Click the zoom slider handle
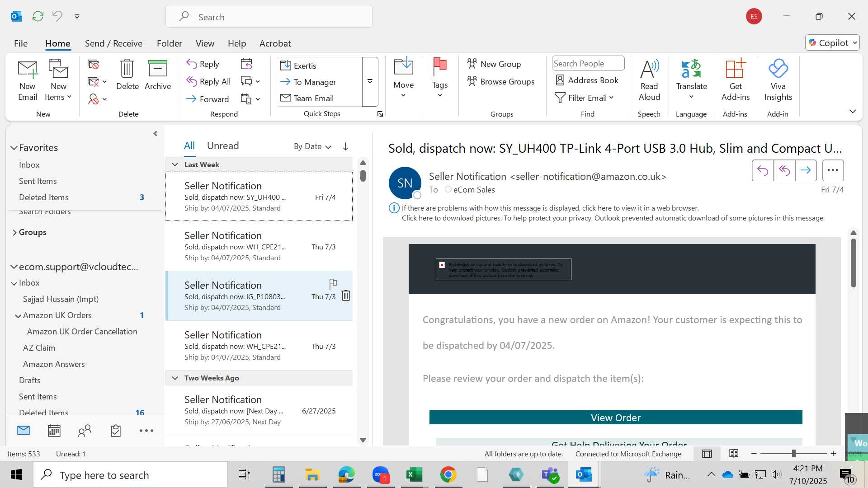Viewport: 868px width, 488px height. click(x=793, y=453)
